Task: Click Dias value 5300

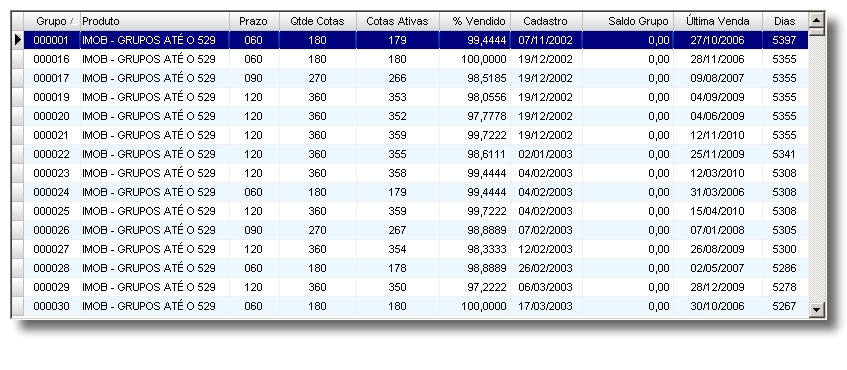Action: pyautogui.click(x=784, y=249)
